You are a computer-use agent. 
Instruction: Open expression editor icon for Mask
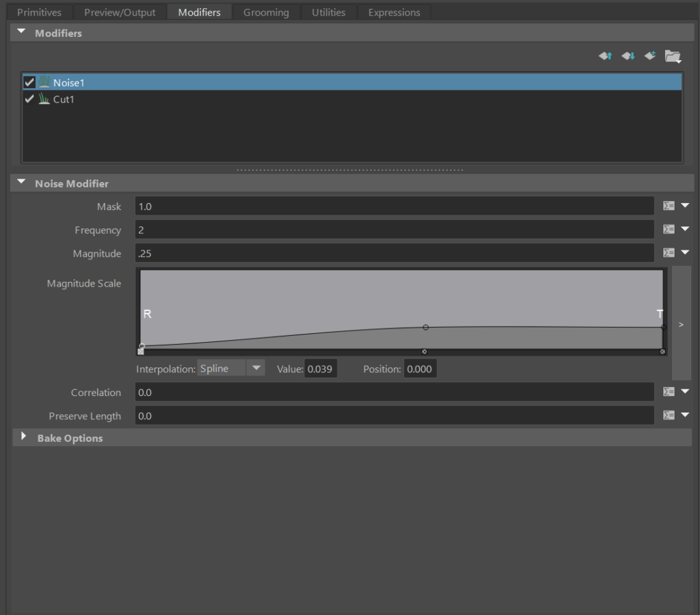[669, 206]
